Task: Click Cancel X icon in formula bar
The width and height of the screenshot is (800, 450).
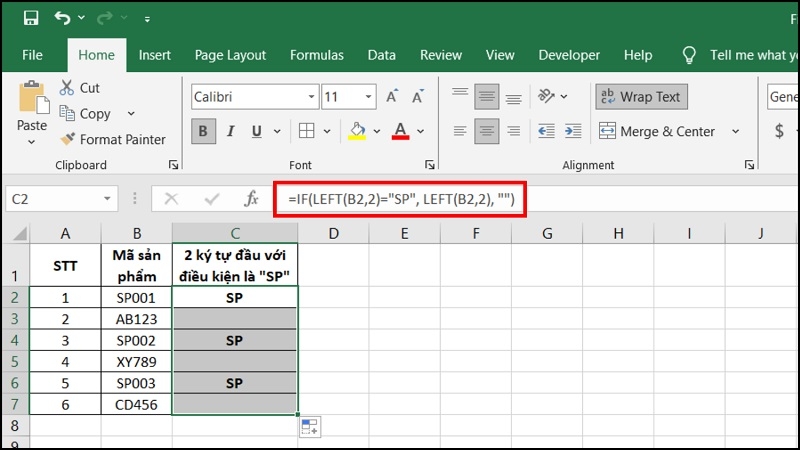Action: 171,198
